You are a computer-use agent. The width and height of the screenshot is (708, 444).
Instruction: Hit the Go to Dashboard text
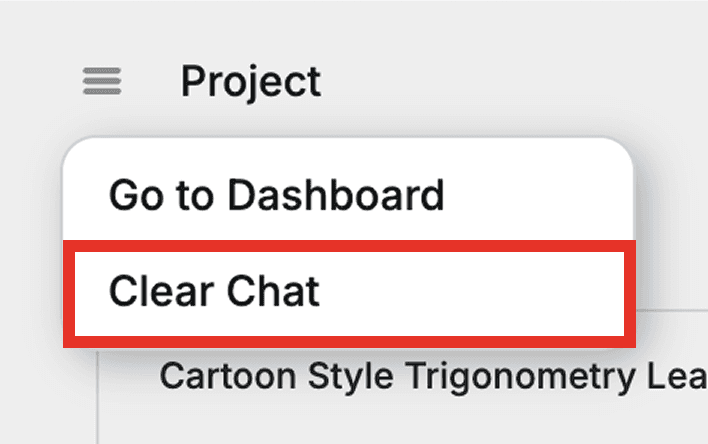tap(276, 195)
